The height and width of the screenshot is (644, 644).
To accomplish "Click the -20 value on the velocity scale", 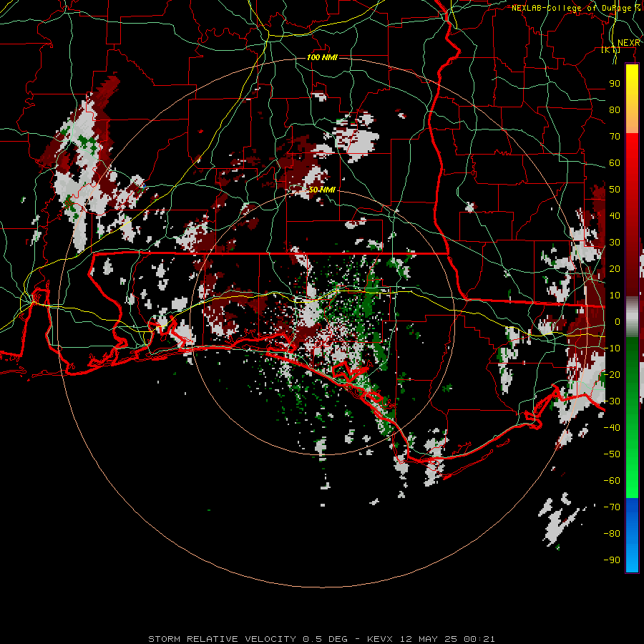I will (612, 375).
